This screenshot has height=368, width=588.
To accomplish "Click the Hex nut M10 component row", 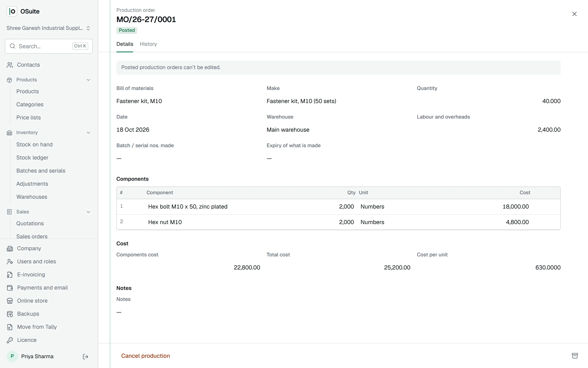I will 338,222.
